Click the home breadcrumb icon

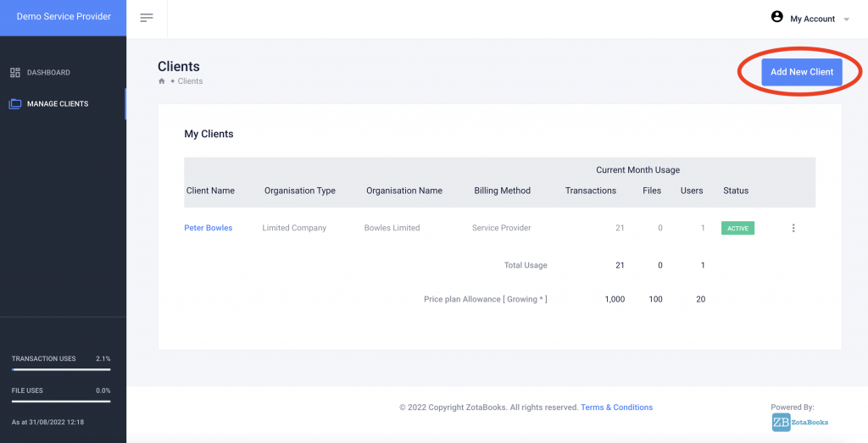162,81
